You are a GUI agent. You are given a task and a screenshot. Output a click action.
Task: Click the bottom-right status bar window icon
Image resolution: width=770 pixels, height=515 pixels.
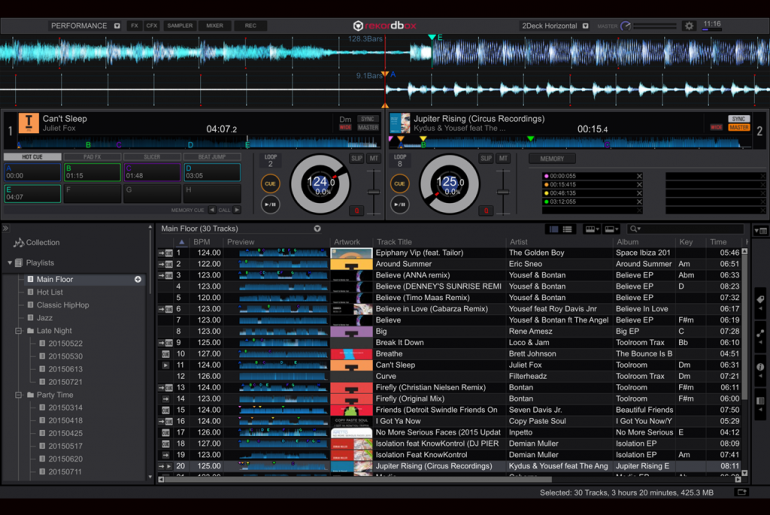tap(742, 492)
